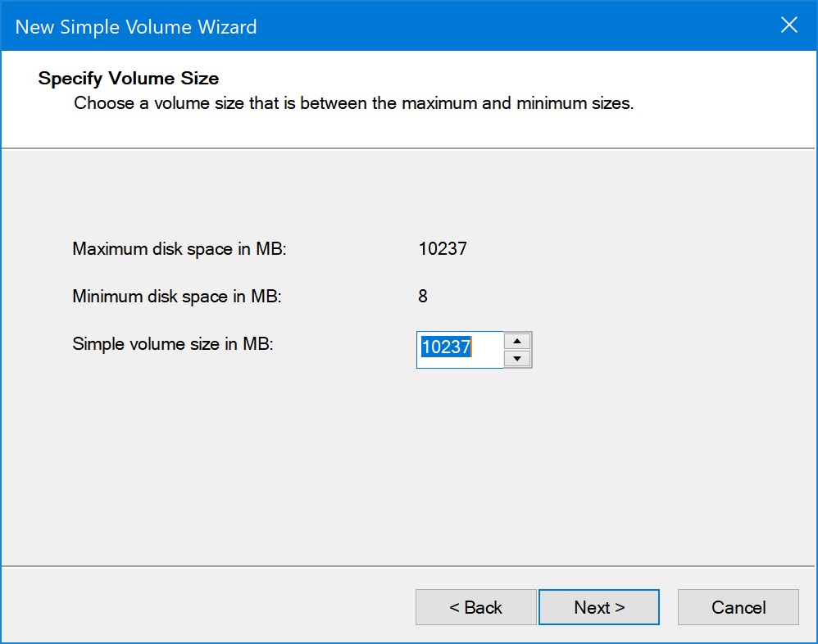Increase volume size with the up arrow

point(517,341)
